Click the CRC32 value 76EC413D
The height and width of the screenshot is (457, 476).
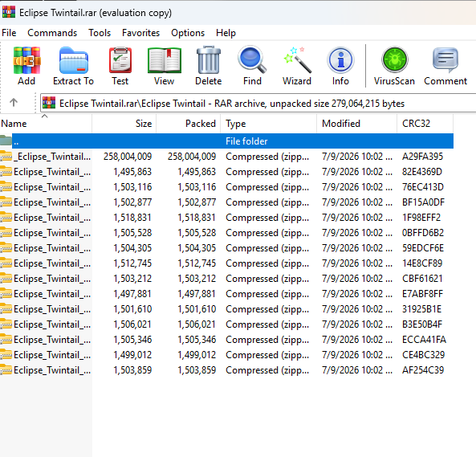pyautogui.click(x=423, y=187)
